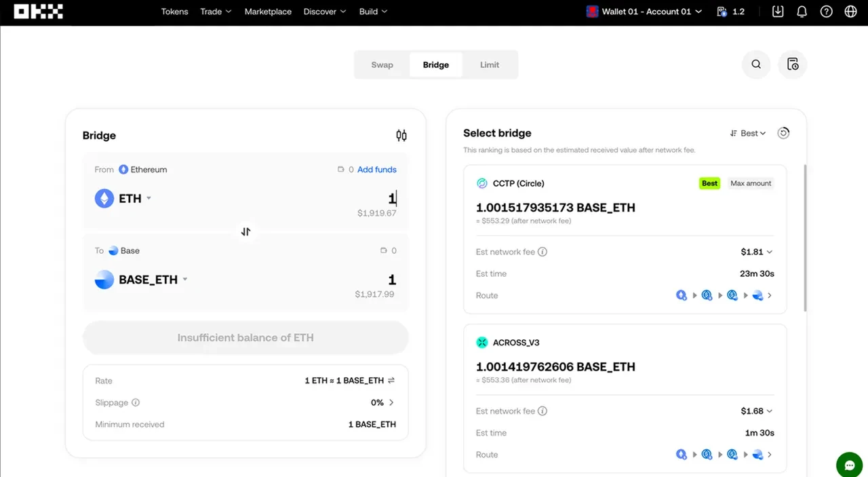Click the $1,919.67 value

click(x=377, y=213)
